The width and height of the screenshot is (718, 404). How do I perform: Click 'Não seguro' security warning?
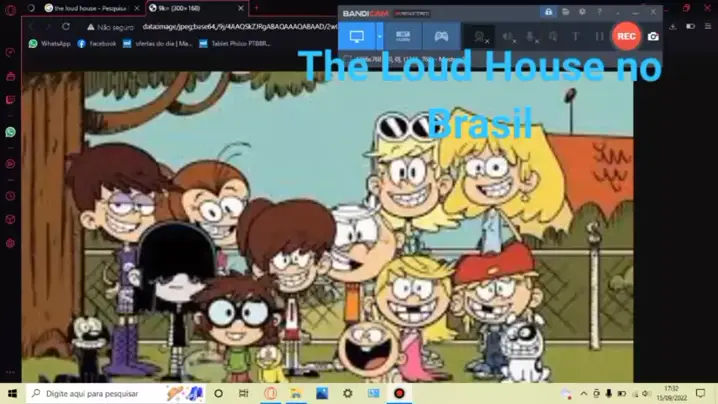[x=110, y=27]
